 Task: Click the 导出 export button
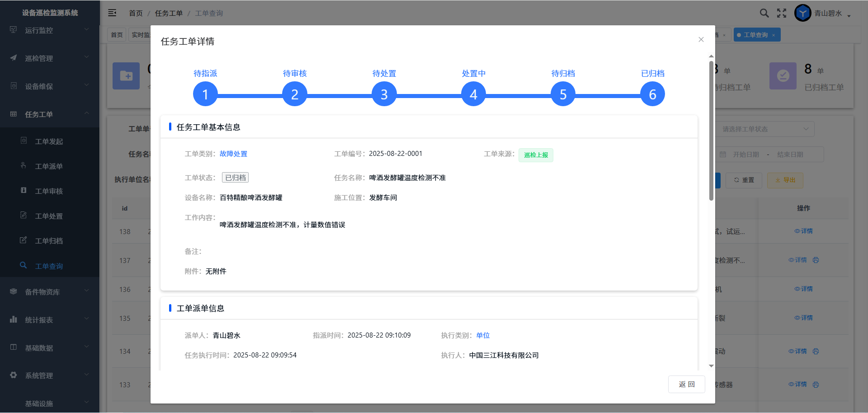point(785,180)
